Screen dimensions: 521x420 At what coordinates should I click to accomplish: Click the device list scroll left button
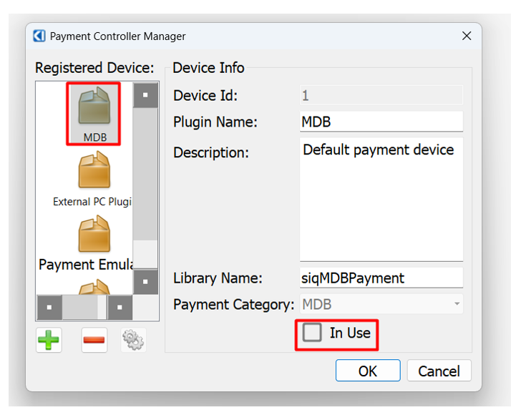pos(49,308)
